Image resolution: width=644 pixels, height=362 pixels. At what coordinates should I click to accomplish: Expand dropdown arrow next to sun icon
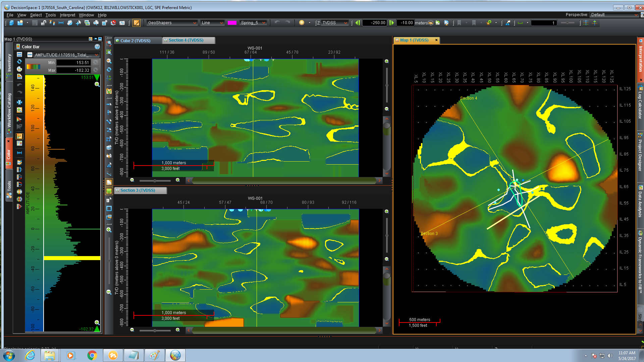(309, 23)
